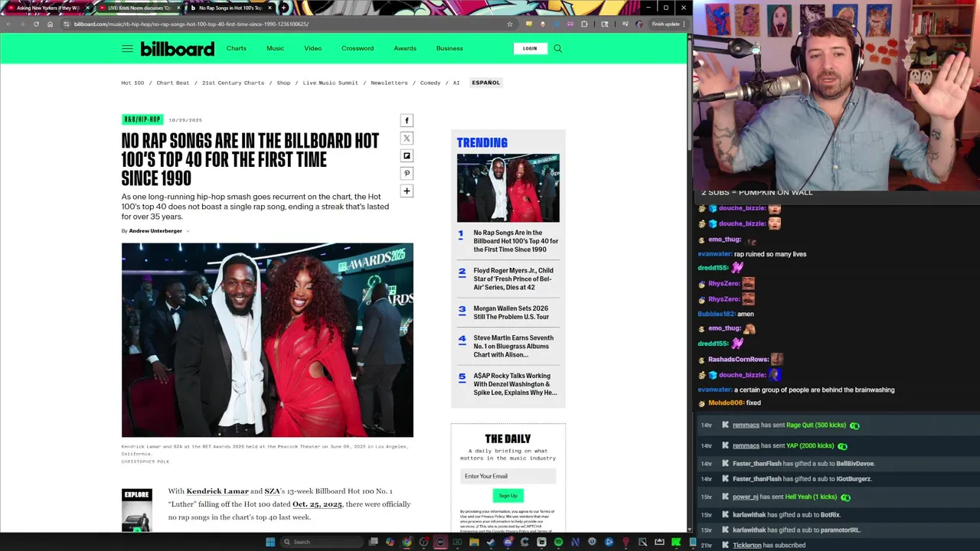Open browser home page
Viewport: 980px width, 551px height.
(50, 24)
